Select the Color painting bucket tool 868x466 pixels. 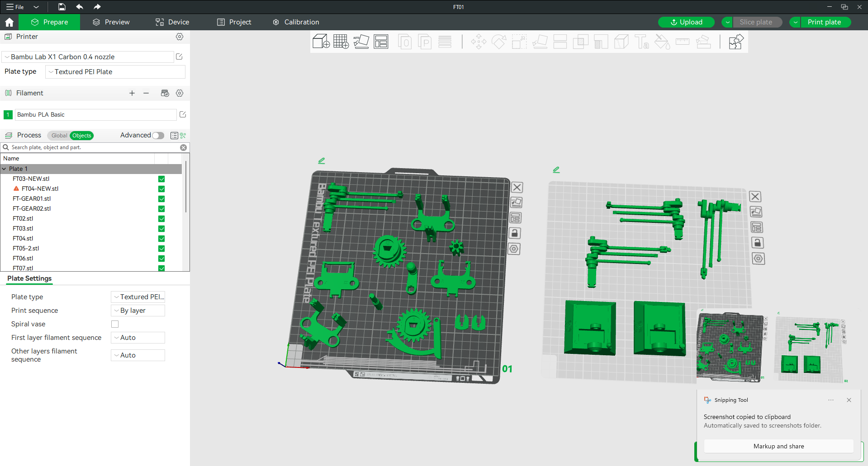pyautogui.click(x=662, y=42)
